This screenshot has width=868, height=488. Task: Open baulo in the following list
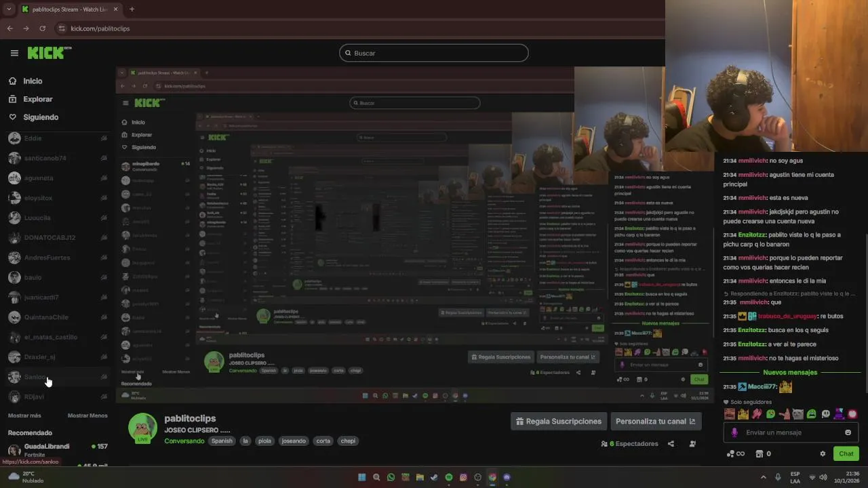coord(58,277)
